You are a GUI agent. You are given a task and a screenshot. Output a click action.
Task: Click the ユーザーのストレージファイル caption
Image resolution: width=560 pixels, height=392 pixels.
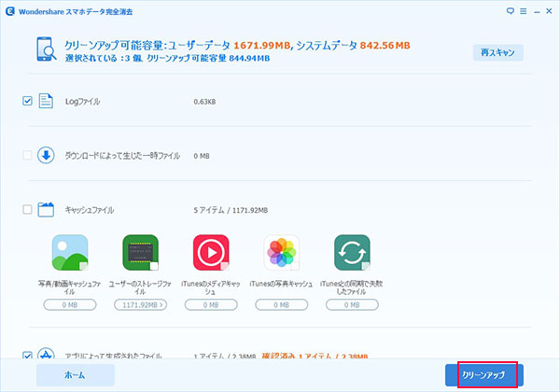point(140,287)
